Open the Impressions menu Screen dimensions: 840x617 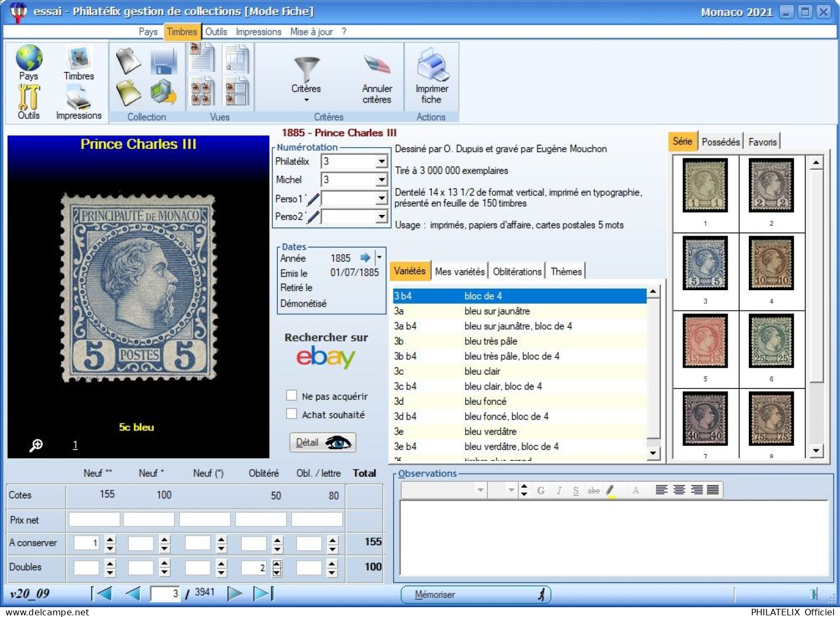click(259, 32)
